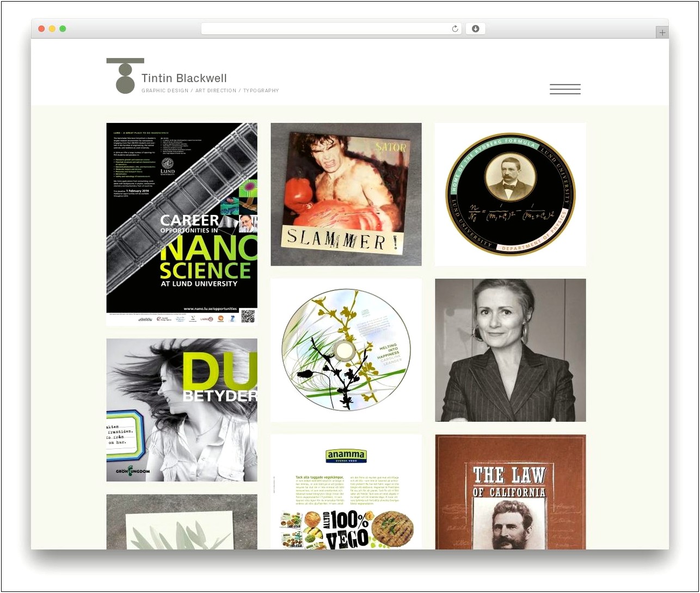Go to Tintin Blackwell site title
This screenshot has height=593, width=700.
184,78
